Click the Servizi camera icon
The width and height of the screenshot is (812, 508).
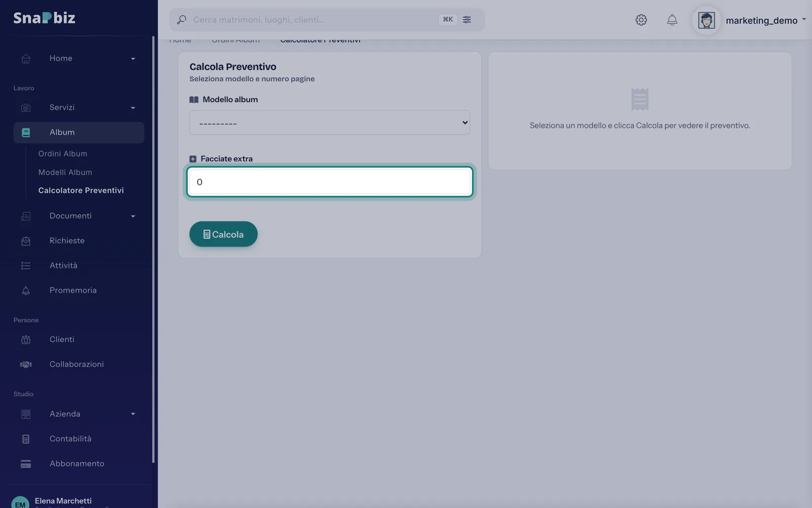click(x=26, y=108)
